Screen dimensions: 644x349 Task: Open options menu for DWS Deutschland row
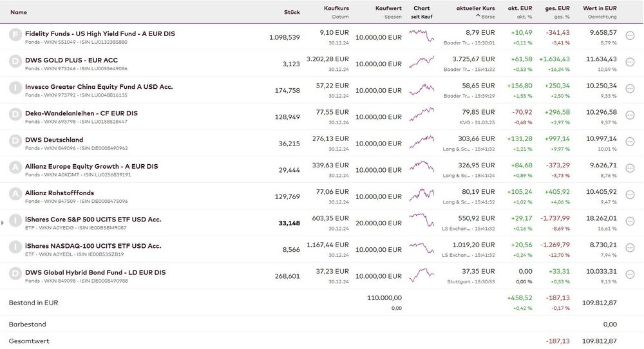coord(630,143)
